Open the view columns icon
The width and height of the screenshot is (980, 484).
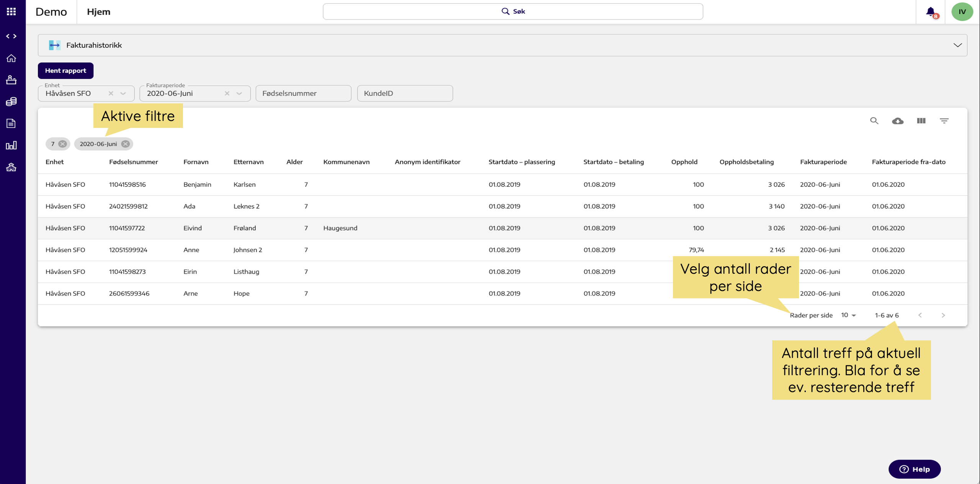(921, 121)
